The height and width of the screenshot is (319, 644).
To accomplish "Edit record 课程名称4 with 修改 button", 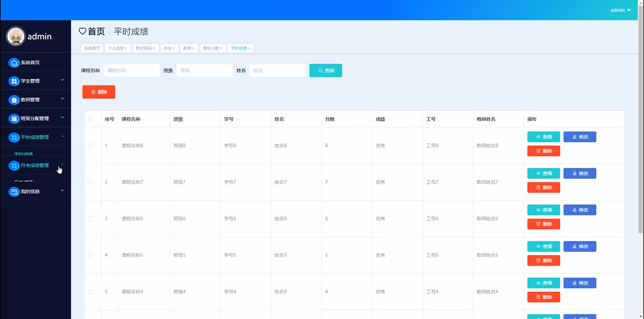I will (579, 283).
